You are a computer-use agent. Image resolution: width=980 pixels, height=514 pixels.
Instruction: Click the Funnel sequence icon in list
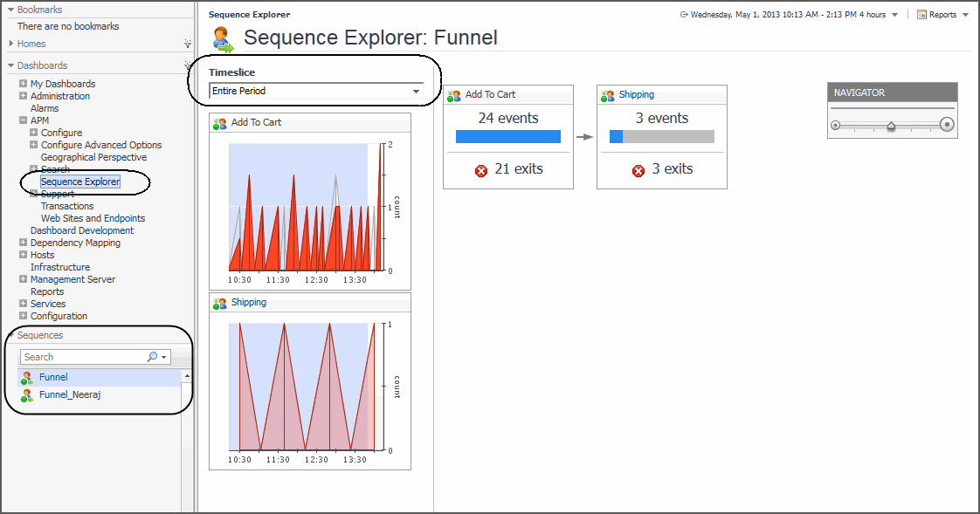[27, 378]
